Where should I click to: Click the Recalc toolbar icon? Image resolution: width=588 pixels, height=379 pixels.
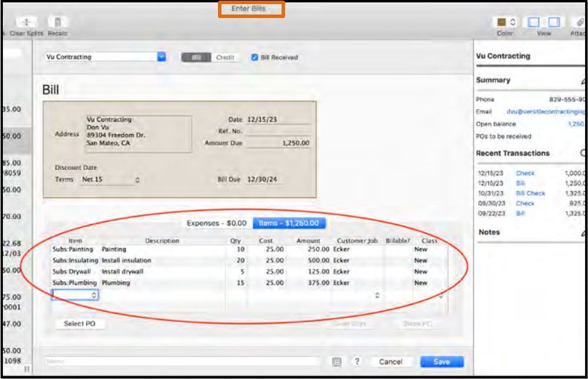pos(58,22)
